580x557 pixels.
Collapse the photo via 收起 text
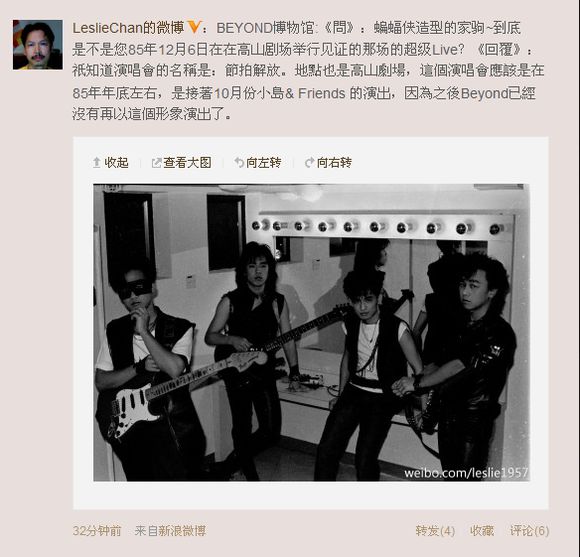click(x=116, y=163)
